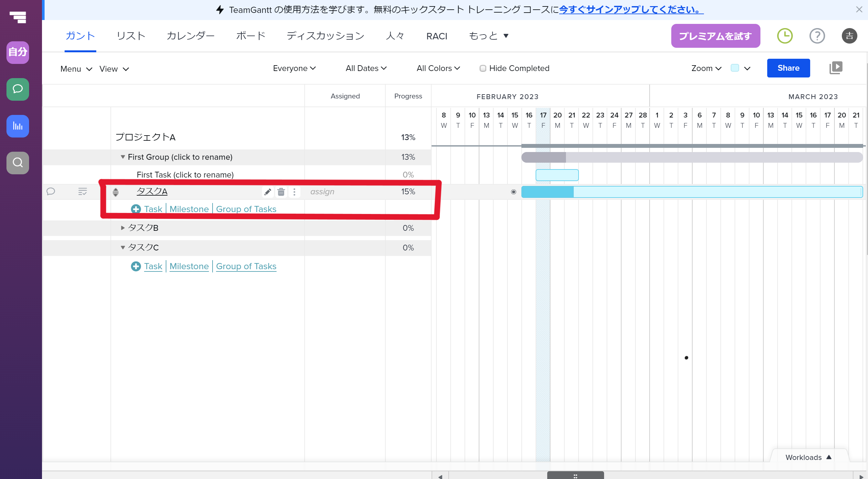This screenshot has width=868, height=479.
Task: Collapse the タスクC group
Action: (123, 248)
